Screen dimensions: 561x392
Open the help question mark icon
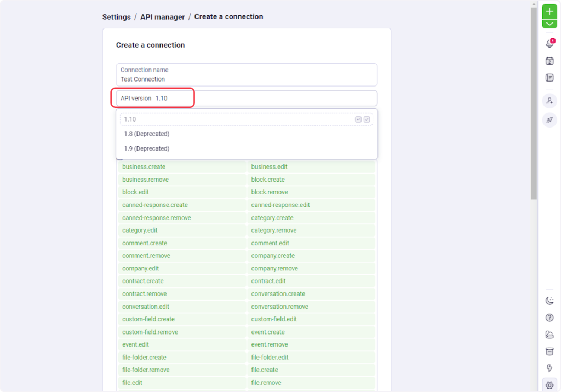click(x=549, y=318)
